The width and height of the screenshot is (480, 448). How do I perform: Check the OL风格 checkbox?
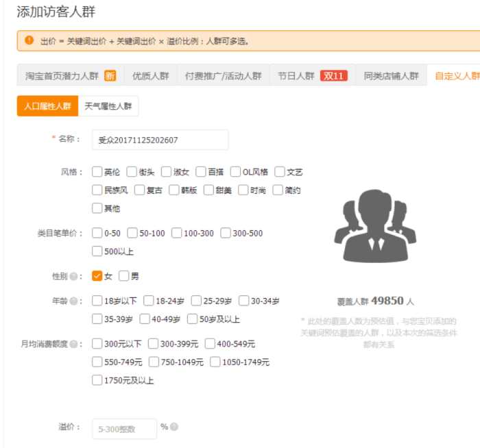[x=235, y=172]
